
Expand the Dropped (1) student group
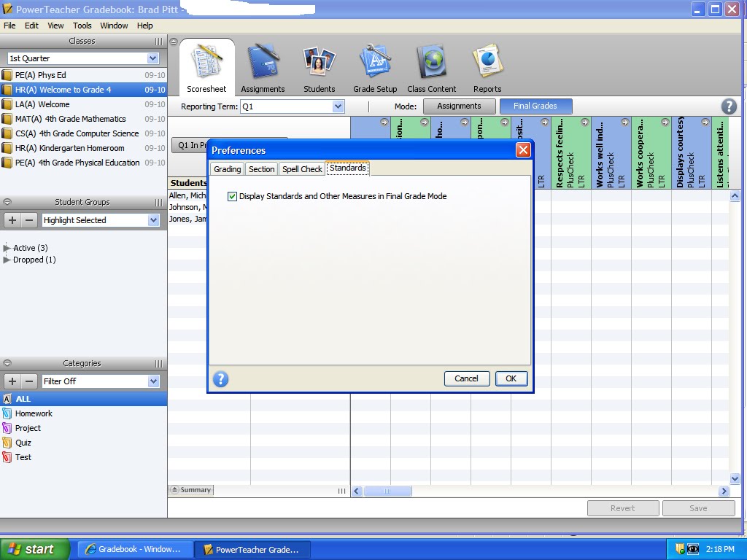pos(6,260)
